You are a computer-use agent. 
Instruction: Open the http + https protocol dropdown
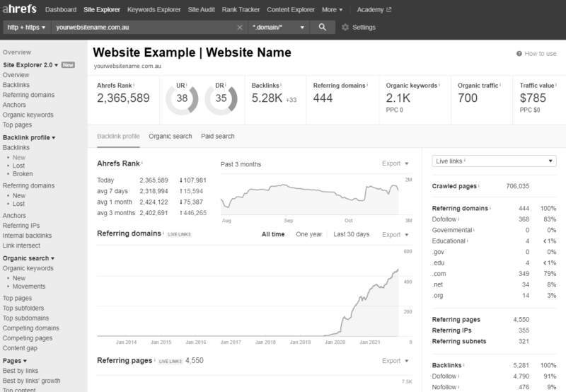[x=26, y=28]
